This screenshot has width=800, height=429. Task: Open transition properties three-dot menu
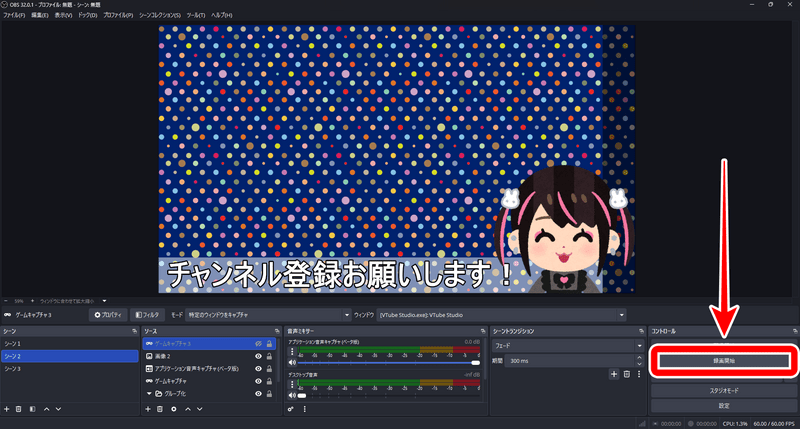639,374
